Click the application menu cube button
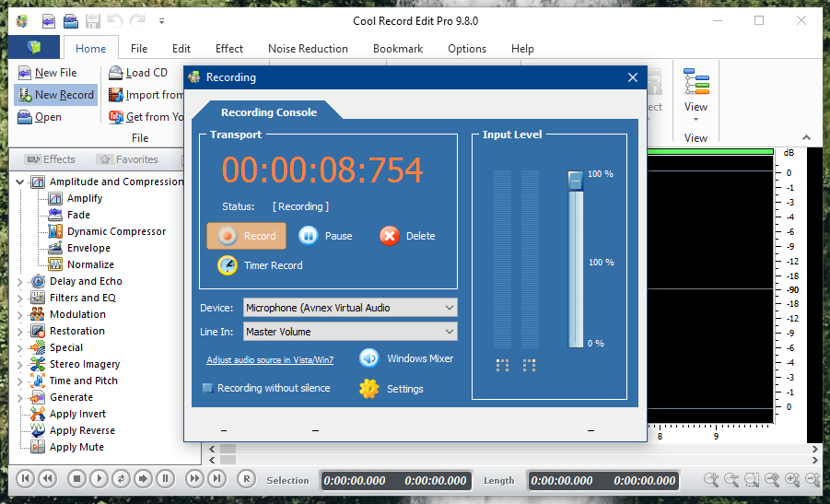The image size is (830, 504). (x=34, y=47)
